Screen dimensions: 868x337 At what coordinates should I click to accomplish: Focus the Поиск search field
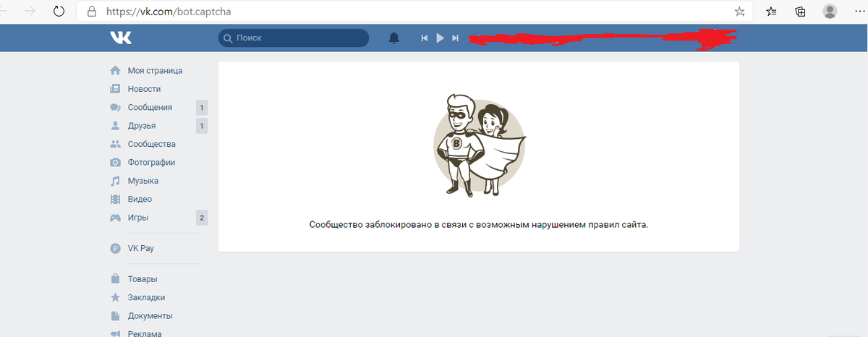(x=294, y=38)
